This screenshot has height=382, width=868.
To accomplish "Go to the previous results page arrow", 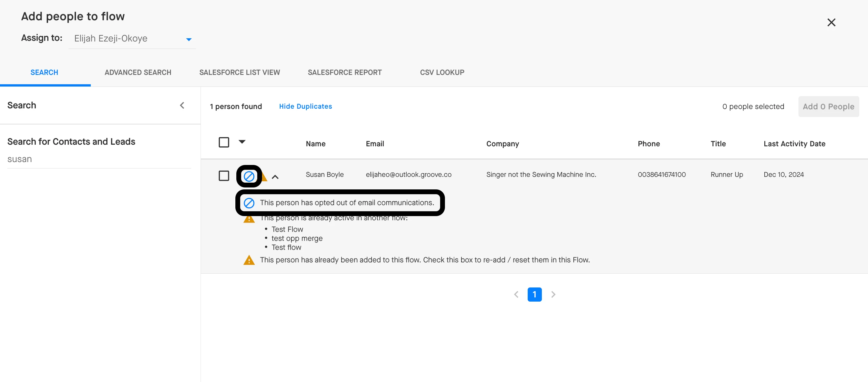I will click(516, 295).
